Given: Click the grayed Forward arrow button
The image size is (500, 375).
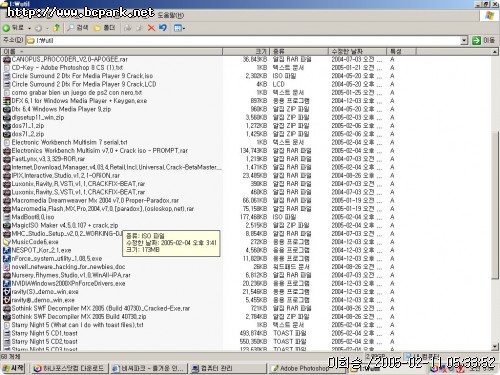Looking at the screenshot, I should 39,28.
